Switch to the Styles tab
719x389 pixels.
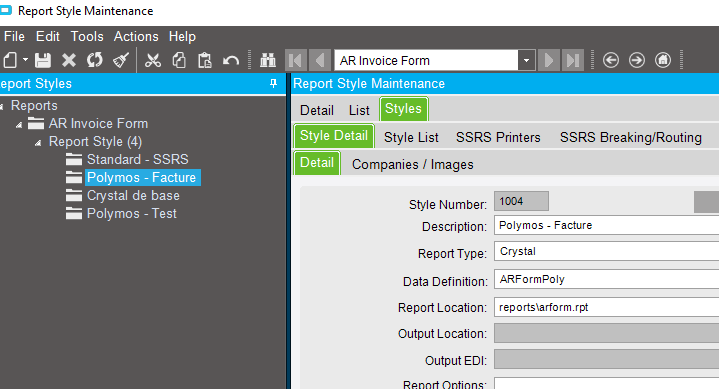tap(404, 109)
